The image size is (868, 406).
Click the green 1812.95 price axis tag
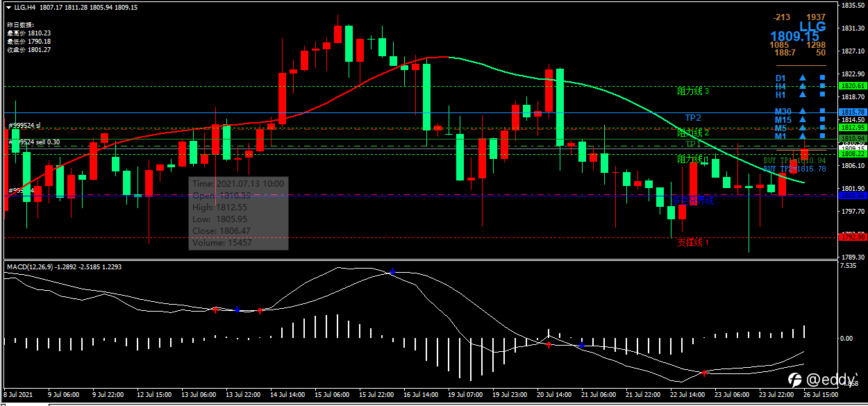click(x=852, y=128)
